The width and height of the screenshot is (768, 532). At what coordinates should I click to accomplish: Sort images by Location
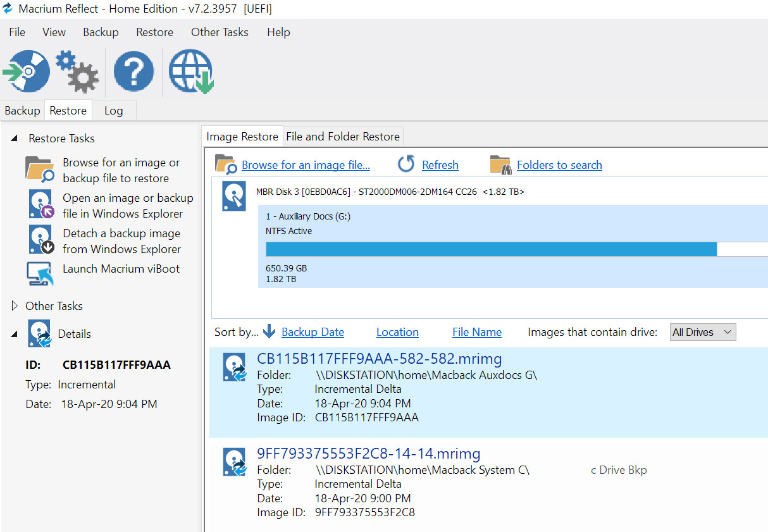[x=397, y=332]
